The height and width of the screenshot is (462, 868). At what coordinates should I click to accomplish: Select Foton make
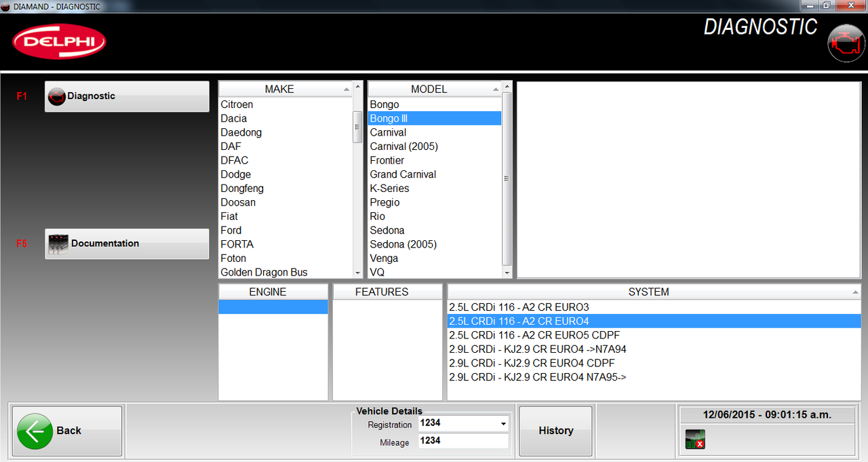pos(285,258)
